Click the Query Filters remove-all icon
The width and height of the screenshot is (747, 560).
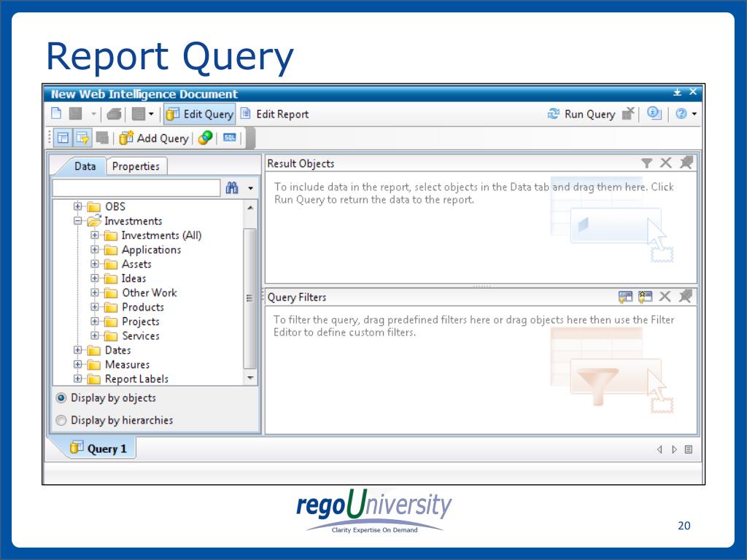[686, 296]
